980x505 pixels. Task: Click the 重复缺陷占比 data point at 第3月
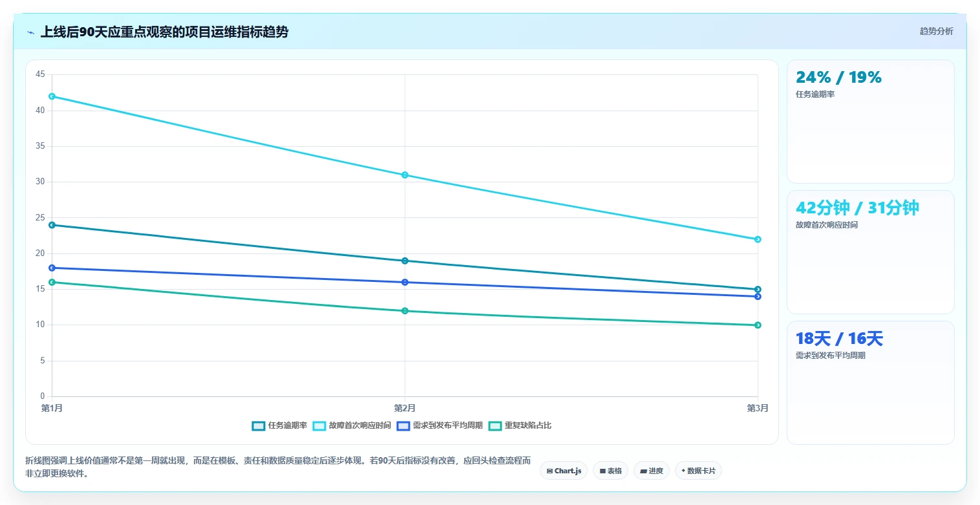coord(758,325)
